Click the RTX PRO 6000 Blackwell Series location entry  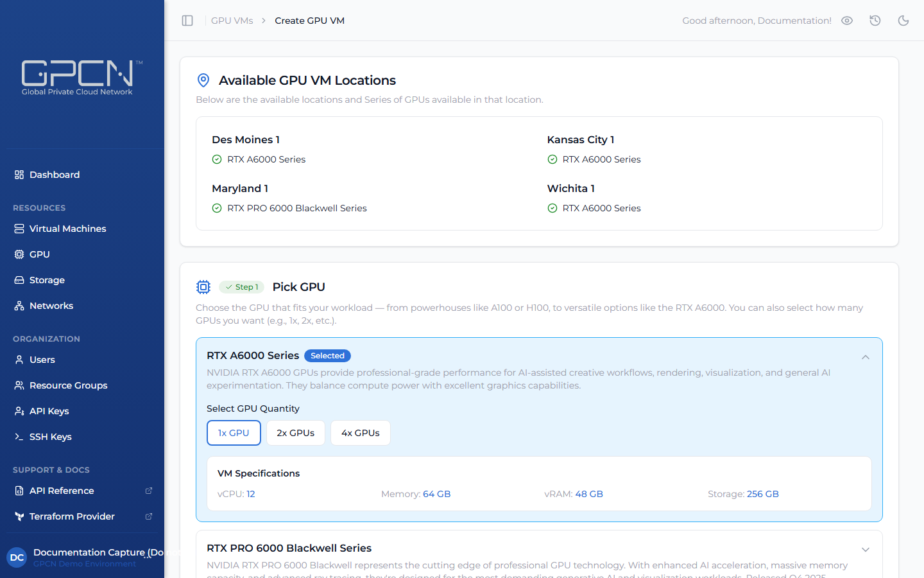coord(297,208)
